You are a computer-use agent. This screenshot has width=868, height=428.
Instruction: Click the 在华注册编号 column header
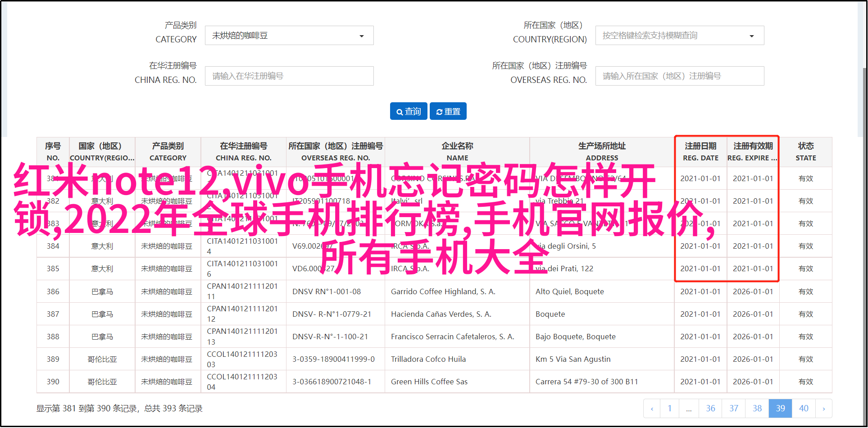pos(244,152)
